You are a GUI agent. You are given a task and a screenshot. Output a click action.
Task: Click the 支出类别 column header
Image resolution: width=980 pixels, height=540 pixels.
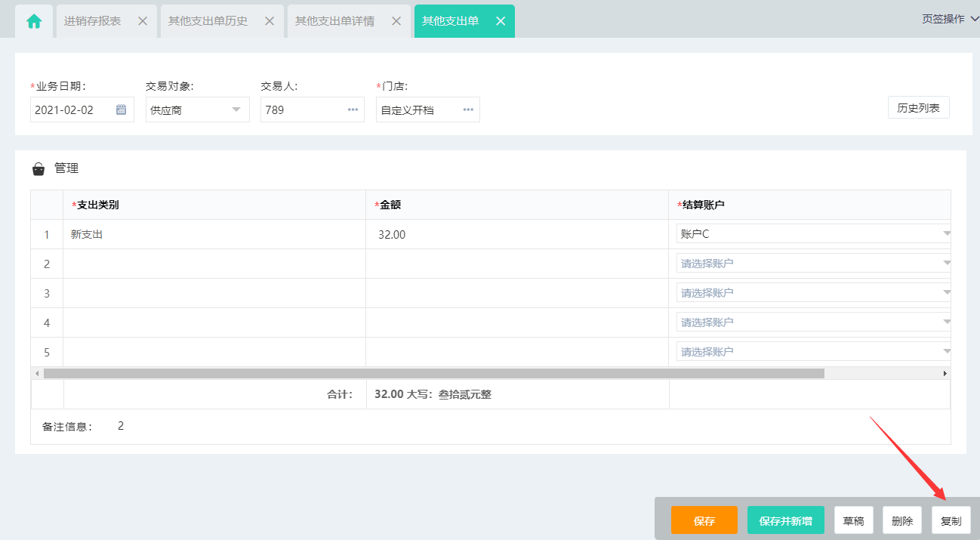point(214,205)
